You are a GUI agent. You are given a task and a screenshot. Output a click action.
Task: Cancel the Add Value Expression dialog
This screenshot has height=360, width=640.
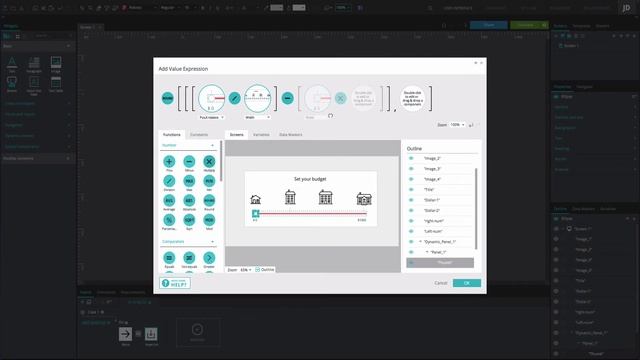click(x=441, y=283)
